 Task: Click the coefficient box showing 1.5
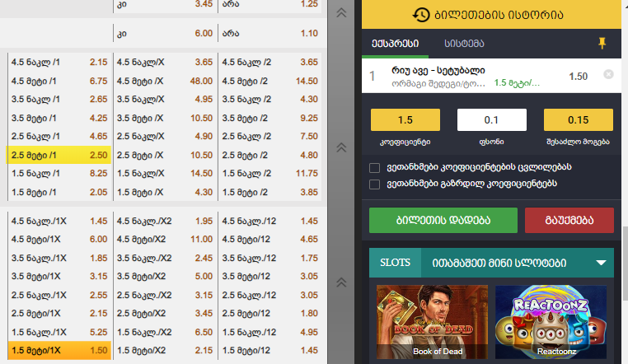(405, 120)
